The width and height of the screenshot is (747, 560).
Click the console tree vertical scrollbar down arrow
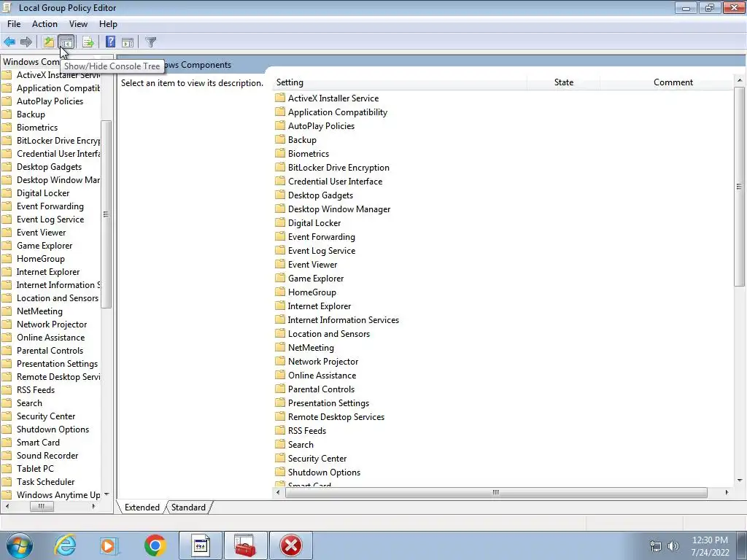107,494
